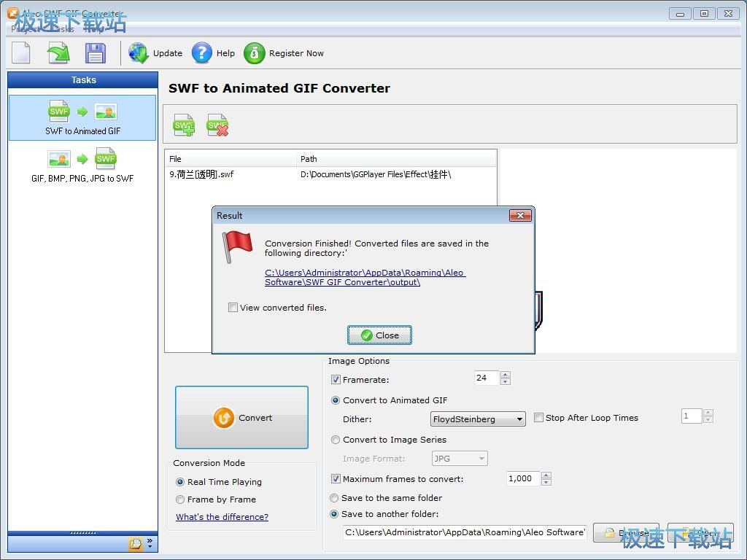Screen dimensions: 747x560
Task: Click the Close button in Result dialog
Action: point(379,335)
